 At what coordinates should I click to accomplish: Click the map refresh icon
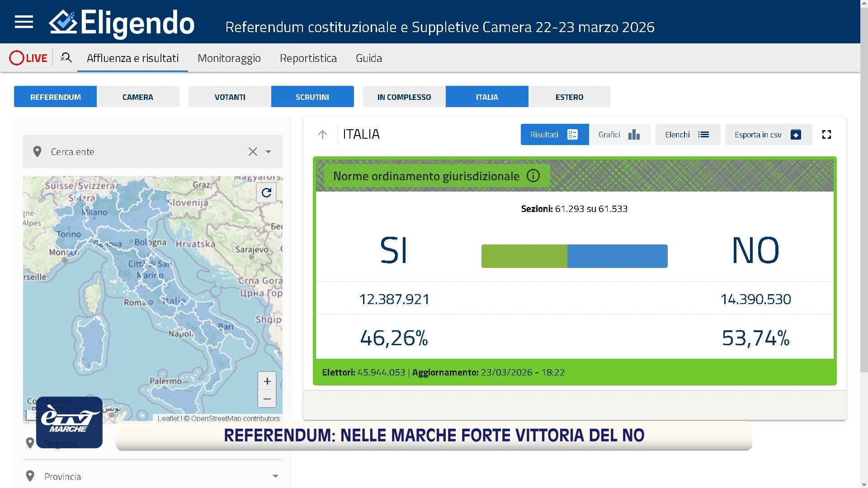point(266,193)
